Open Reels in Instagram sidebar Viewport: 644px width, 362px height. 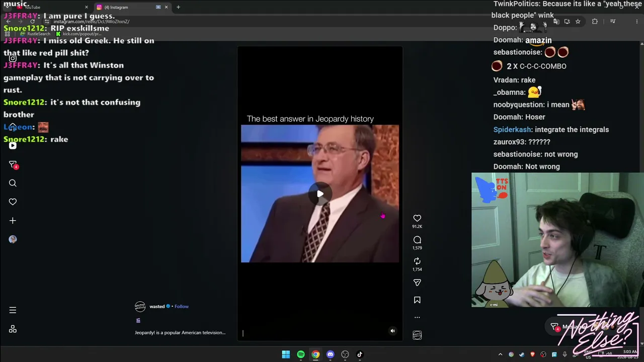coord(13,146)
